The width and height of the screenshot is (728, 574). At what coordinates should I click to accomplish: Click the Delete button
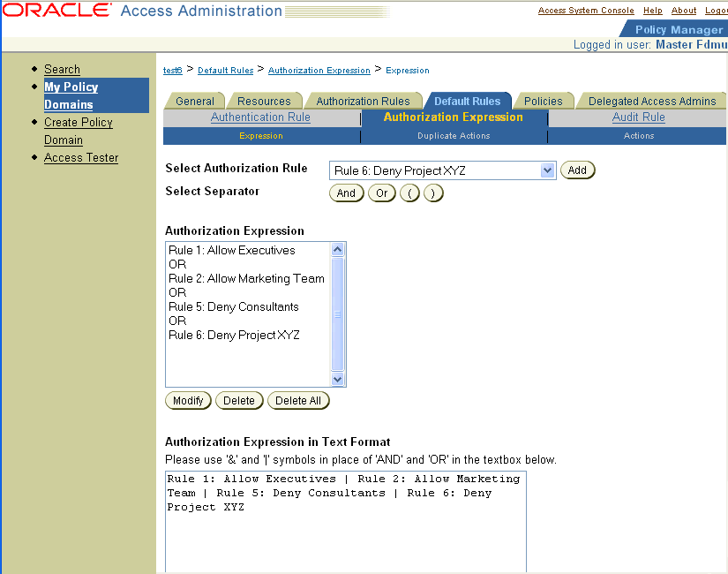(239, 401)
